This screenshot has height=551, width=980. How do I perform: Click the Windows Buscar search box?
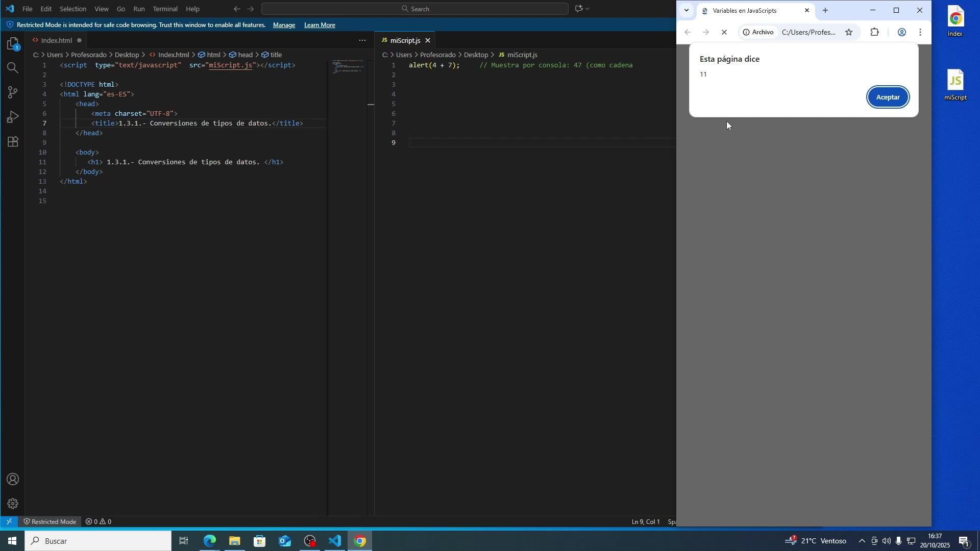tap(98, 541)
